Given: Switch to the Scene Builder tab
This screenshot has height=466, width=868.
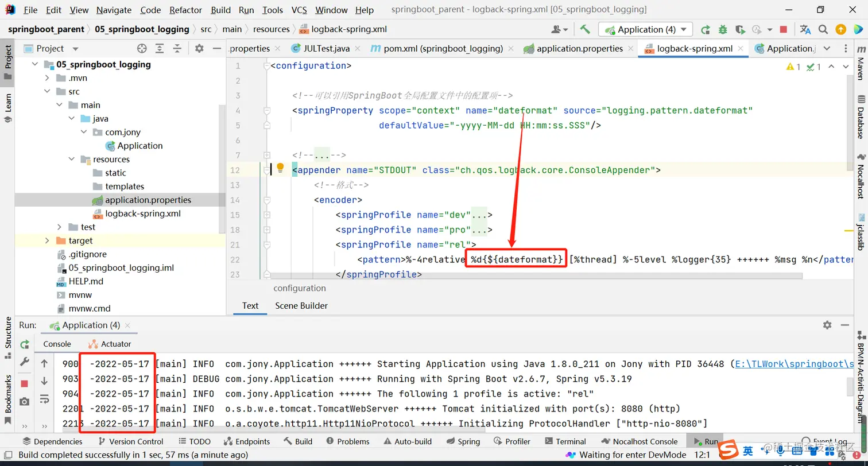Looking at the screenshot, I should (x=301, y=305).
